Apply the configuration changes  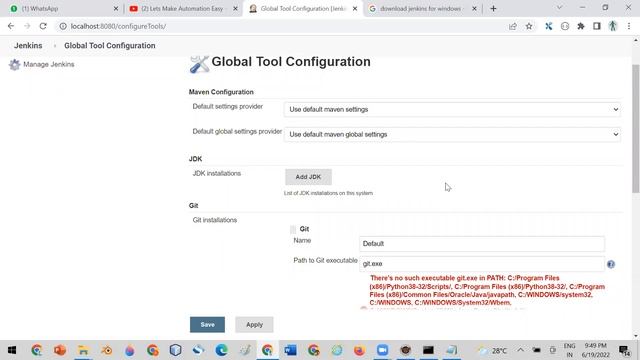(x=254, y=324)
